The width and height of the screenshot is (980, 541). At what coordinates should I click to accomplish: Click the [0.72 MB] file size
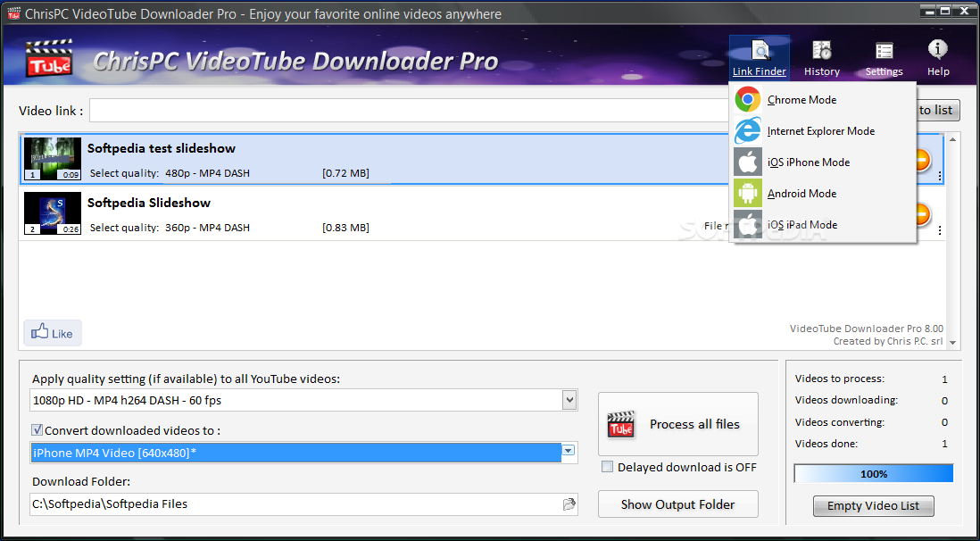(345, 173)
